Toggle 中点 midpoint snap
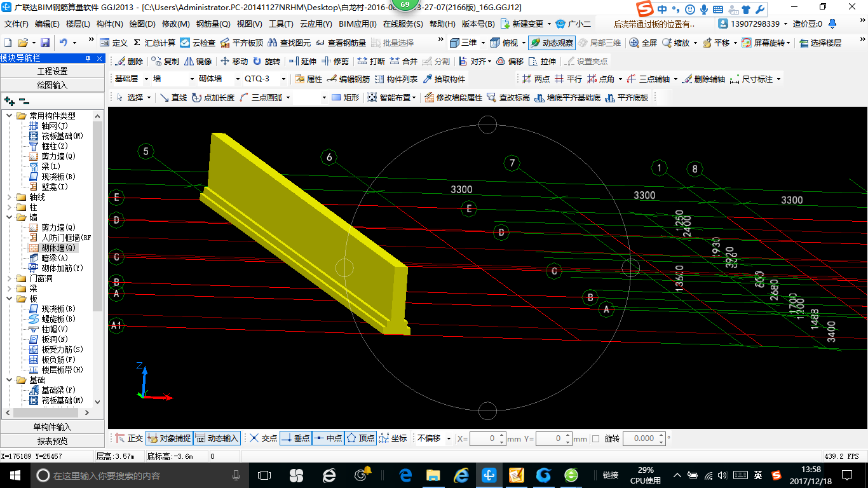The height and width of the screenshot is (488, 868). [328, 438]
